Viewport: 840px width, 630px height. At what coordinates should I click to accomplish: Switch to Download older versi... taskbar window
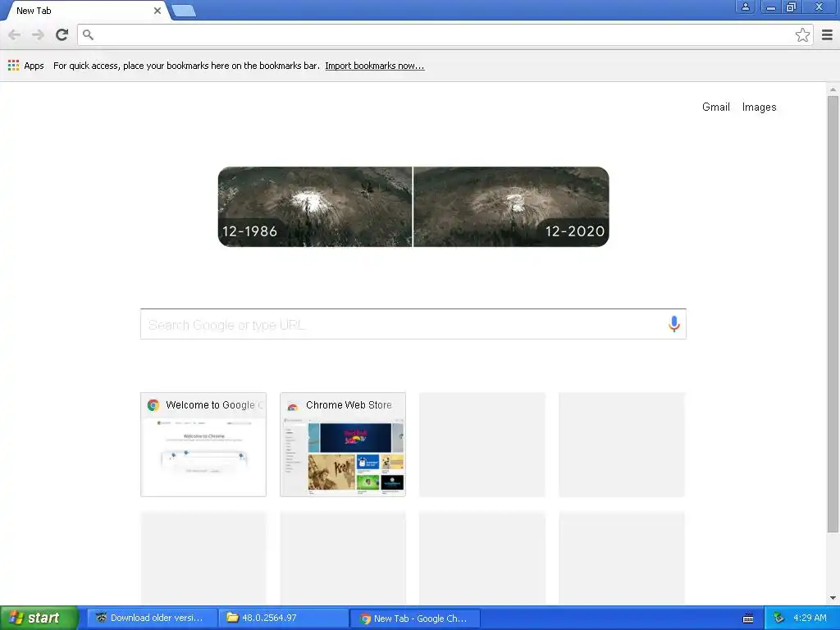click(x=152, y=618)
